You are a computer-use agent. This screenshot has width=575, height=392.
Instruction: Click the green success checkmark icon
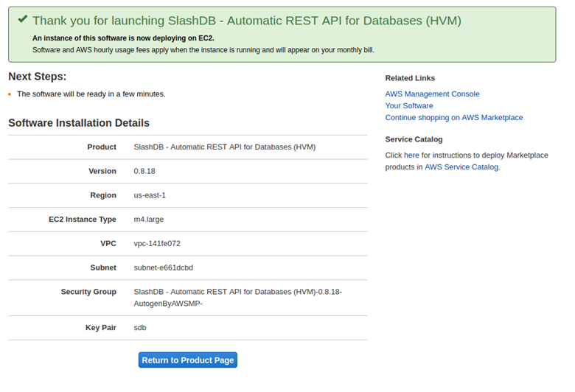tap(22, 20)
